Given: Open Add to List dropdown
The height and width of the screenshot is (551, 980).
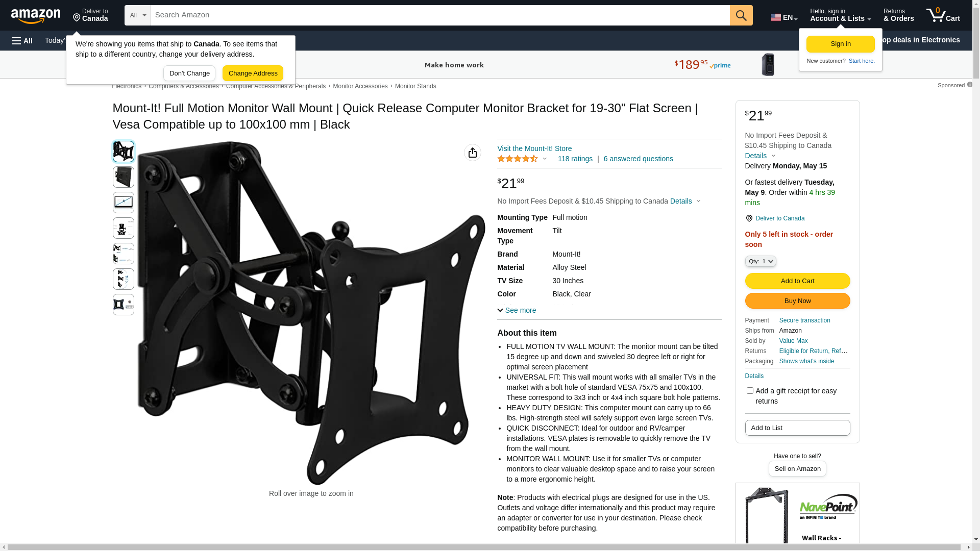Looking at the screenshot, I should 797,428.
